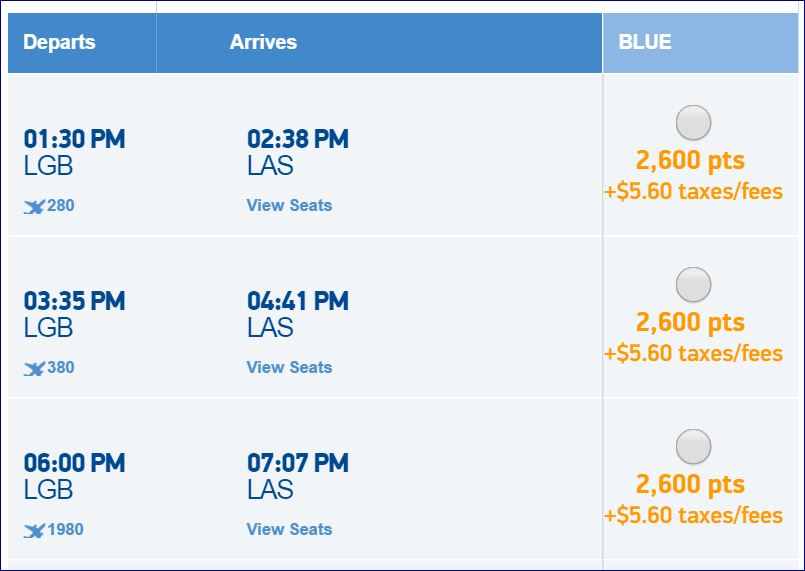Image resolution: width=805 pixels, height=571 pixels.
Task: Click the $5.60 taxes/fees text for flight 1980
Action: click(693, 516)
